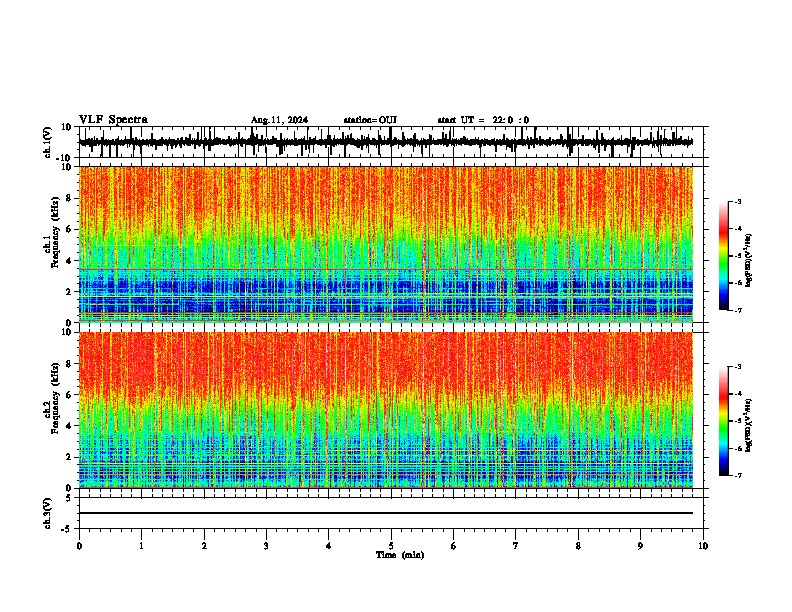Click time axis tick label "5"
The image size is (792, 612).
[391, 546]
